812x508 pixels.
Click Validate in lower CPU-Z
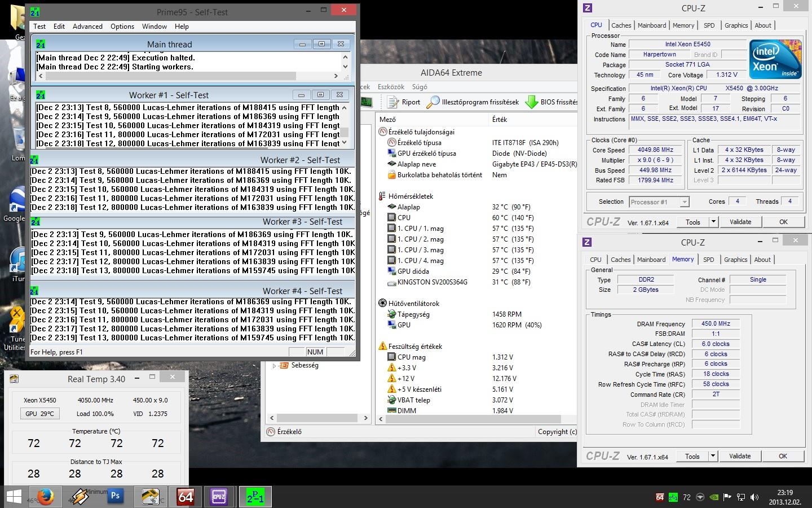(740, 456)
